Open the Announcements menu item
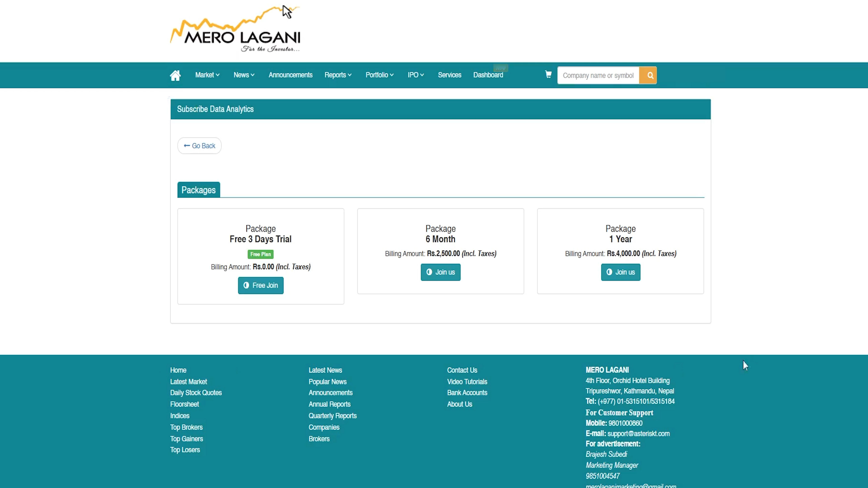This screenshot has height=488, width=868. tap(290, 75)
